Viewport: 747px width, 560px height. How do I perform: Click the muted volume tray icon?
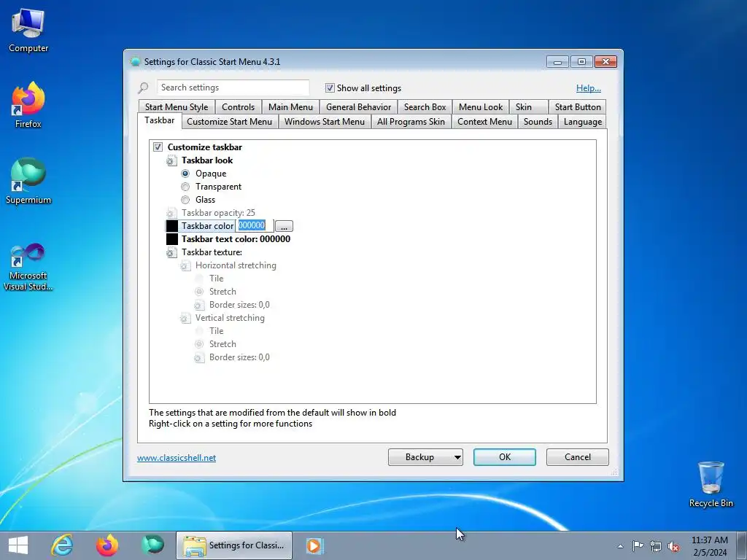[x=673, y=545]
